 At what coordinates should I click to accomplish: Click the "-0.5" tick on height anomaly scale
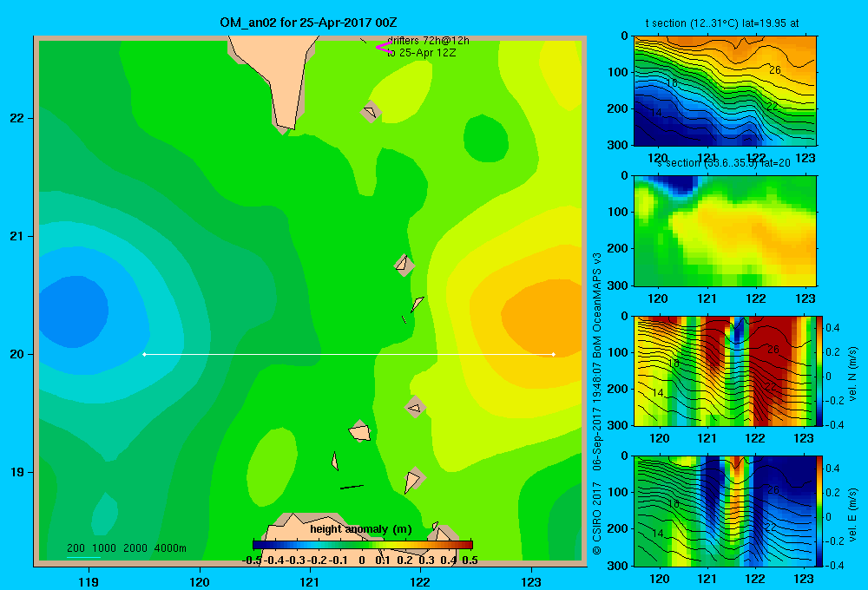(252, 560)
